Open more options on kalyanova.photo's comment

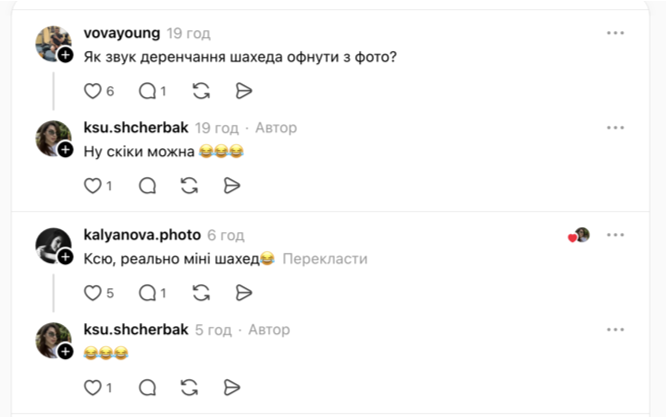pos(615,235)
